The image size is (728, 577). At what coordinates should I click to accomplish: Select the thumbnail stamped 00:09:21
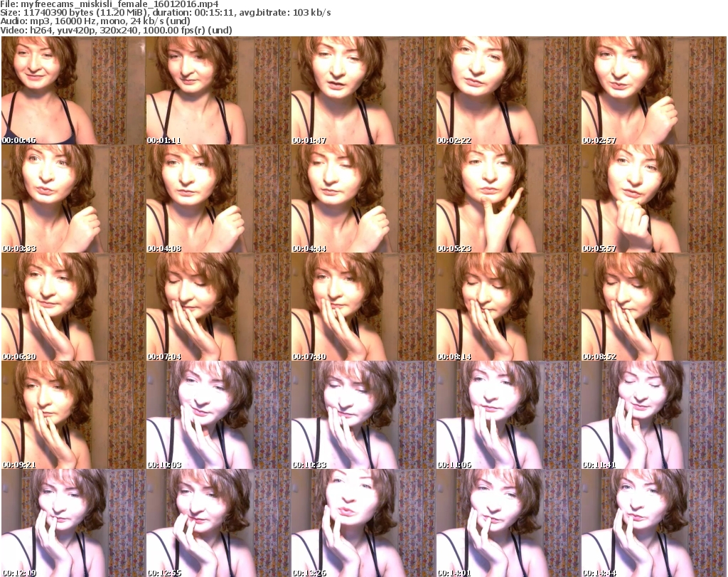73,415
